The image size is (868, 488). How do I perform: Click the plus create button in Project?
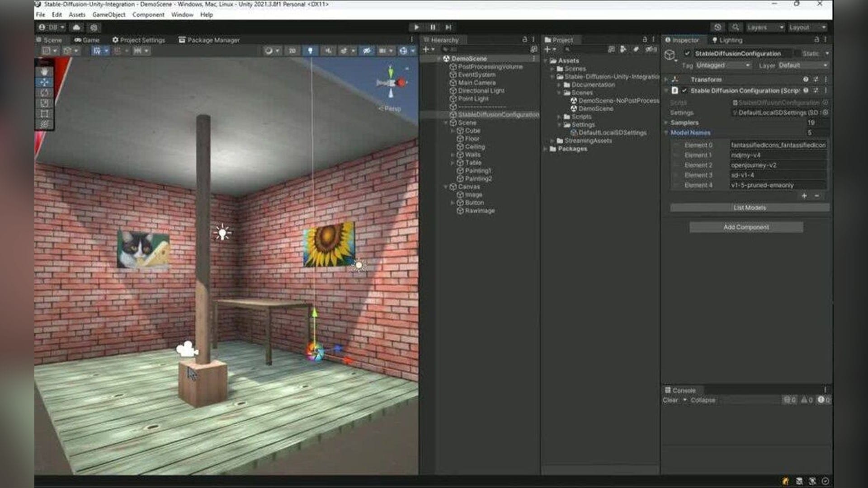click(x=550, y=49)
